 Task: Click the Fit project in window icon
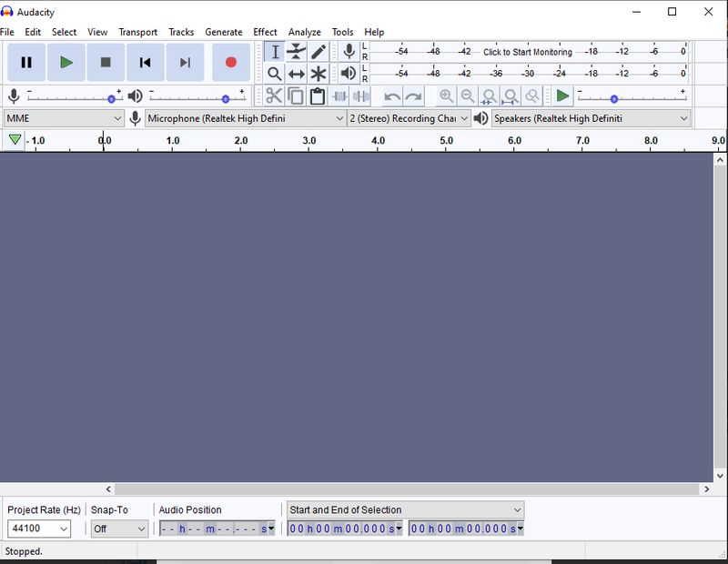tap(511, 96)
